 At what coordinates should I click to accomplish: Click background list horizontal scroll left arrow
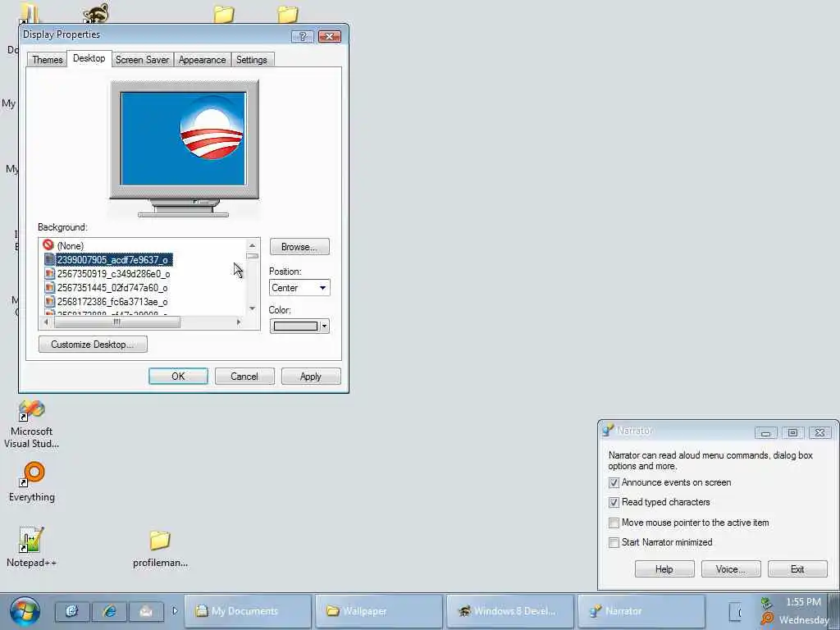tap(46, 322)
